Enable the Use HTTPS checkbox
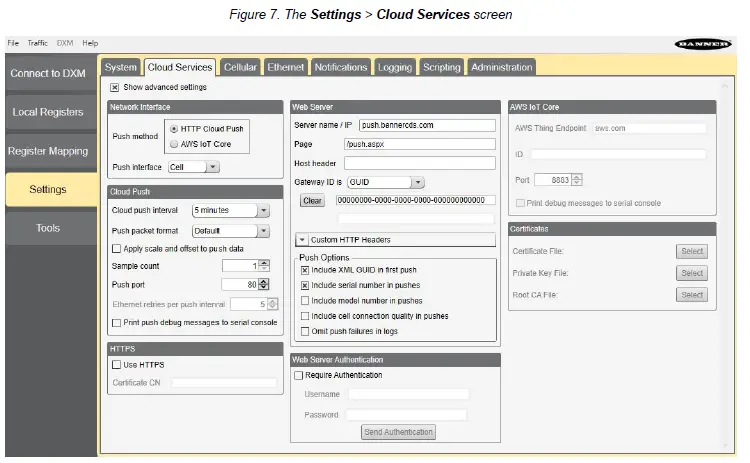This screenshot has height=463, width=750. click(116, 365)
